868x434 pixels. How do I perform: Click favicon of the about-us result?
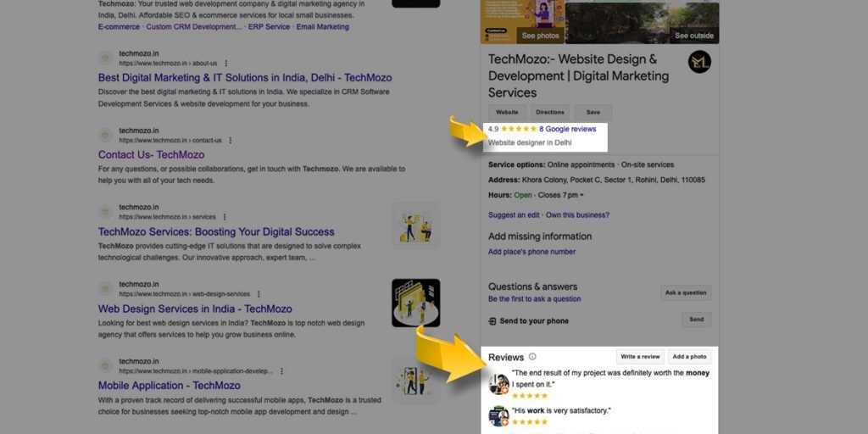(x=106, y=58)
